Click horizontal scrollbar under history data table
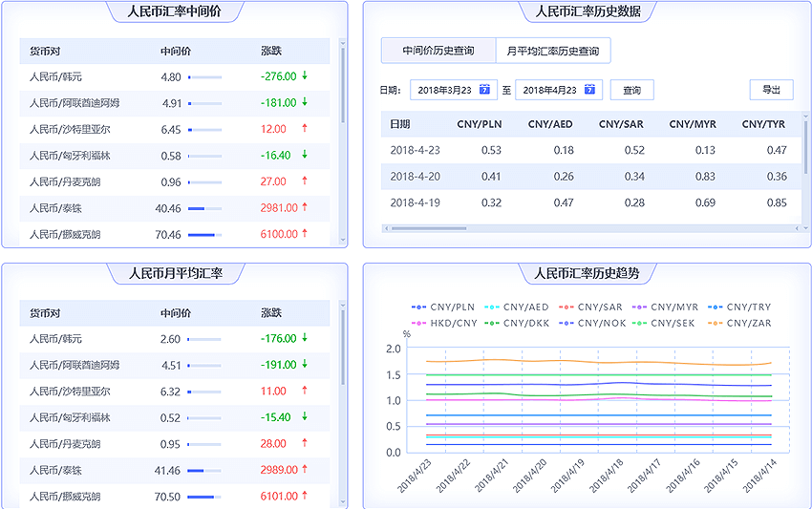812x509 pixels. [x=416, y=228]
